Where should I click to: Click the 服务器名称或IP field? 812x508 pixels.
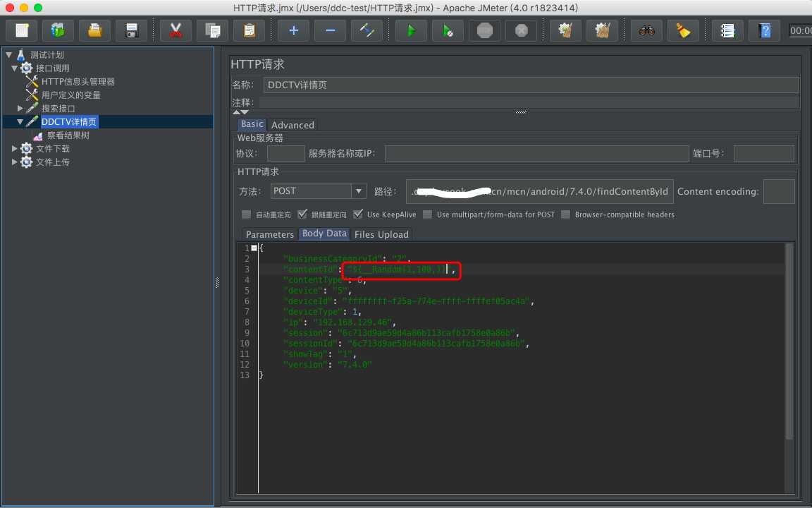[x=536, y=153]
